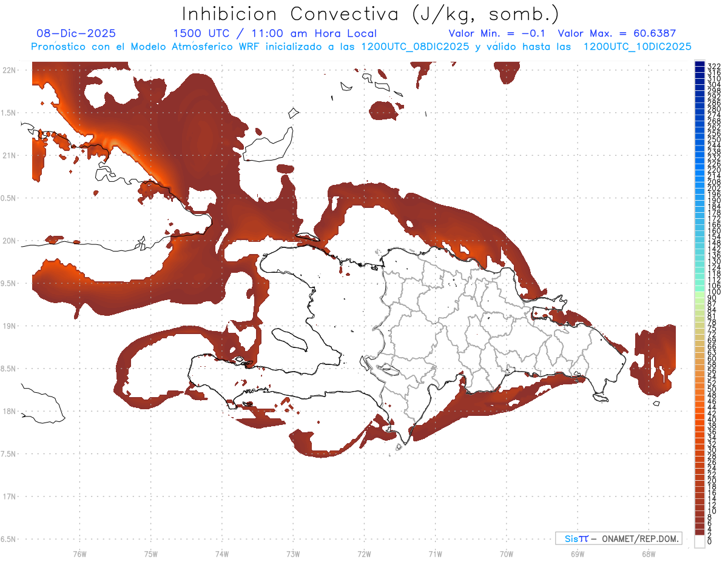Click the '10' value on the color scale
728x562 pixels.
coord(712,511)
